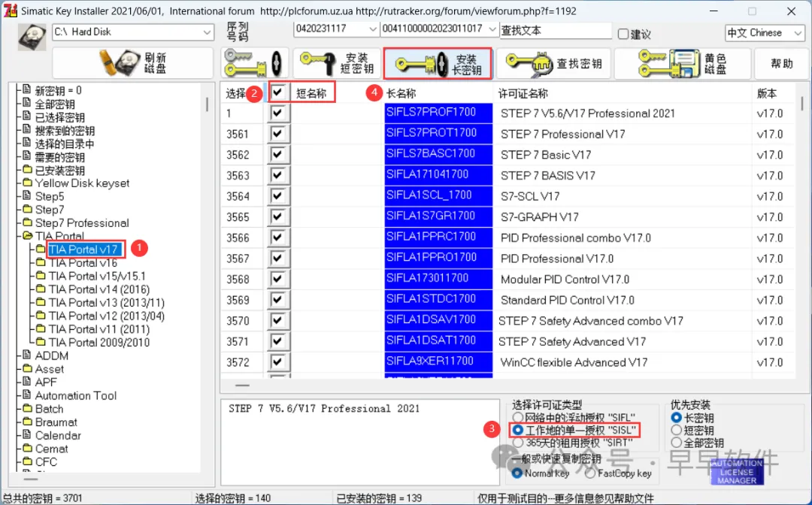Select Automation Tool in the tree
Screen dimensions: 812x505
point(76,395)
